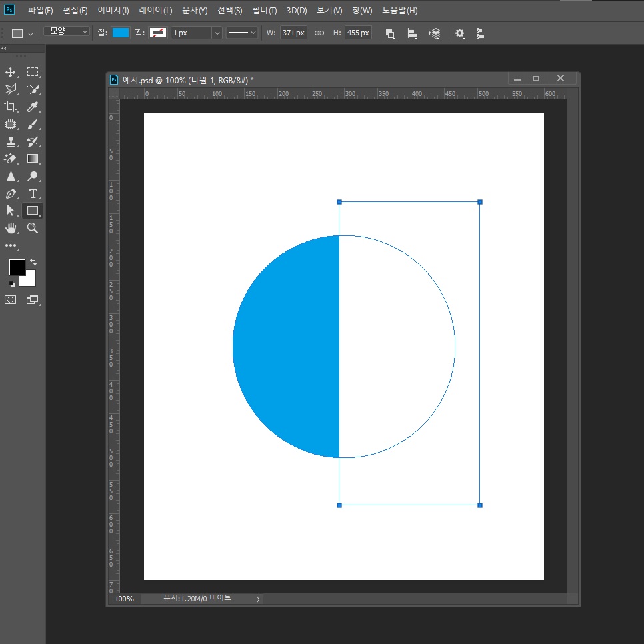The image size is (644, 644).
Task: Select the Crop tool
Action: click(11, 107)
